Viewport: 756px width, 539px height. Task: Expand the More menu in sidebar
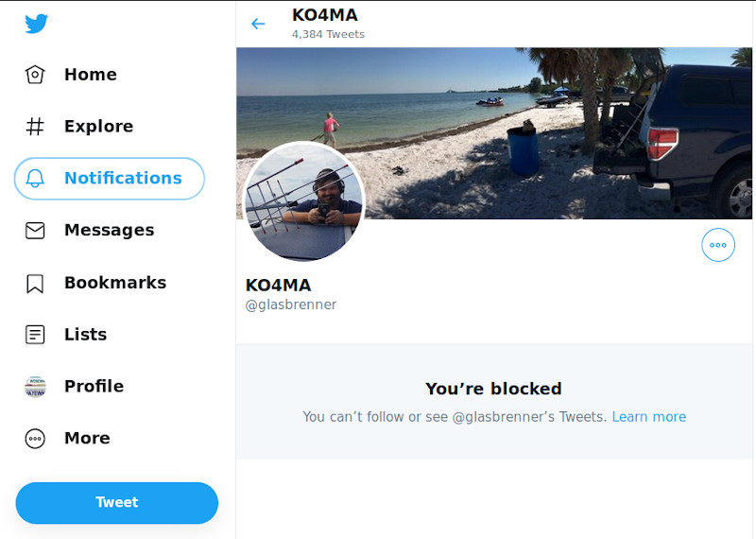pos(87,439)
